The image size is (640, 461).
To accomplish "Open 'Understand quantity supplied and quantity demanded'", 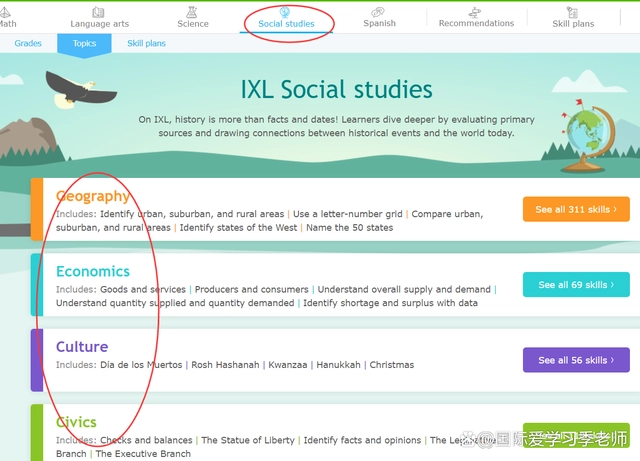I will (x=175, y=303).
